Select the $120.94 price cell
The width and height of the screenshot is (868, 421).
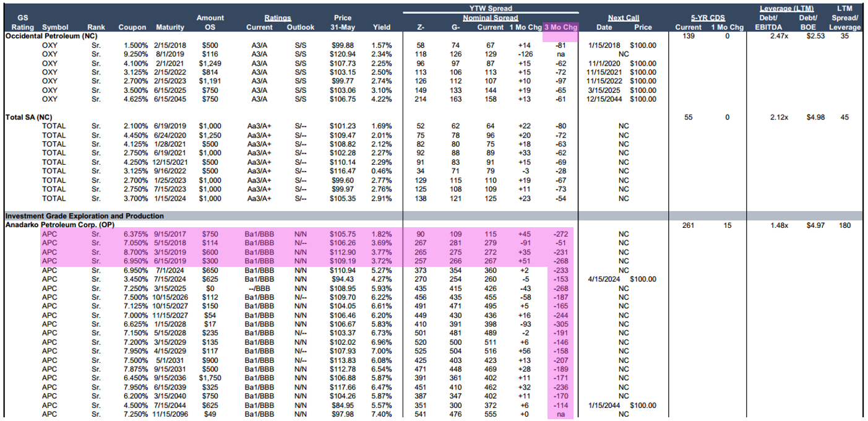343,54
